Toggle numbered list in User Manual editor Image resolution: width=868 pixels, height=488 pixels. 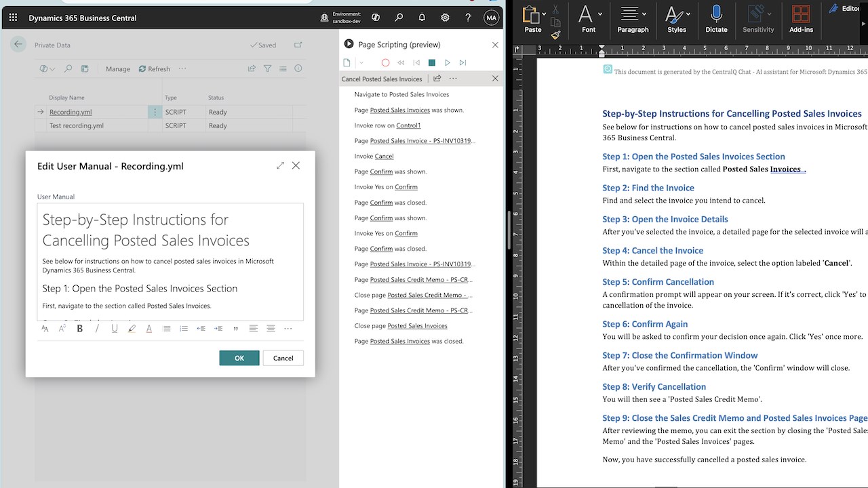(x=184, y=329)
